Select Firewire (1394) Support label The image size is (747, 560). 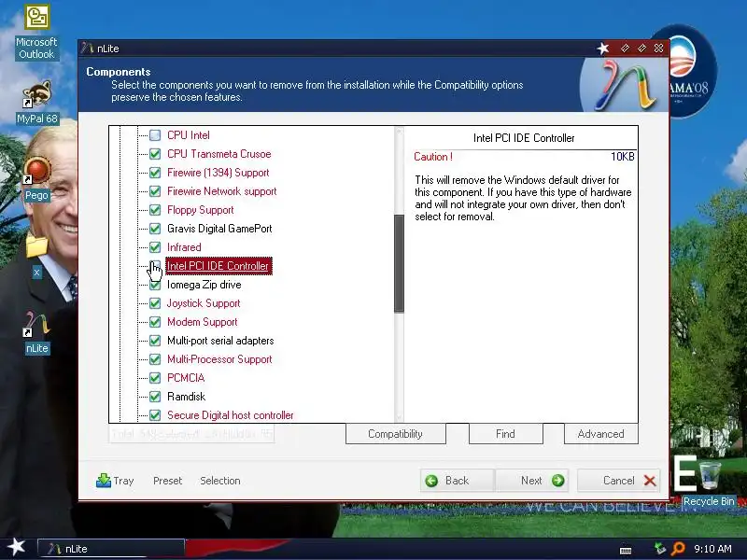[218, 173]
